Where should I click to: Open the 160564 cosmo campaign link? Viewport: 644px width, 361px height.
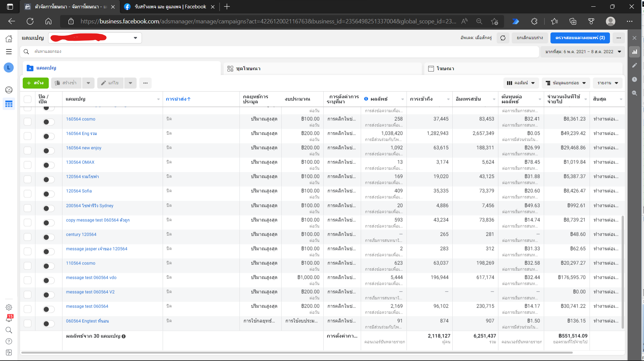click(80, 119)
